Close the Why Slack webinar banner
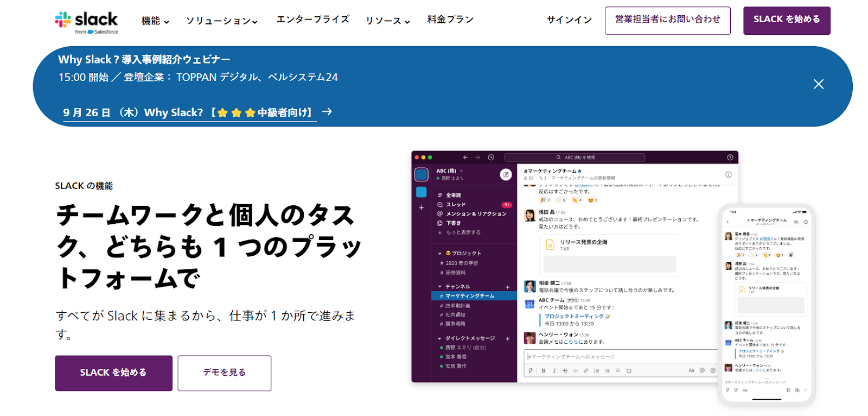The image size is (868, 416). (x=819, y=84)
